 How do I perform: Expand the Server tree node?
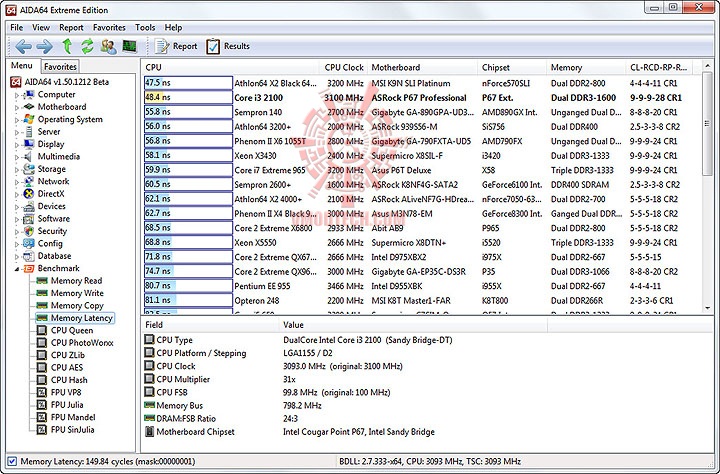tap(17, 132)
